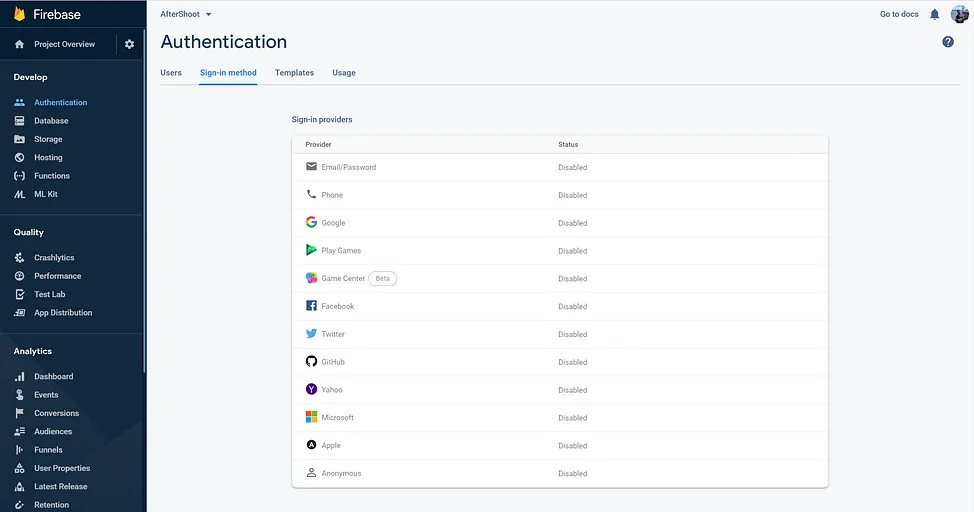Click the Hosting globe icon

pyautogui.click(x=19, y=157)
